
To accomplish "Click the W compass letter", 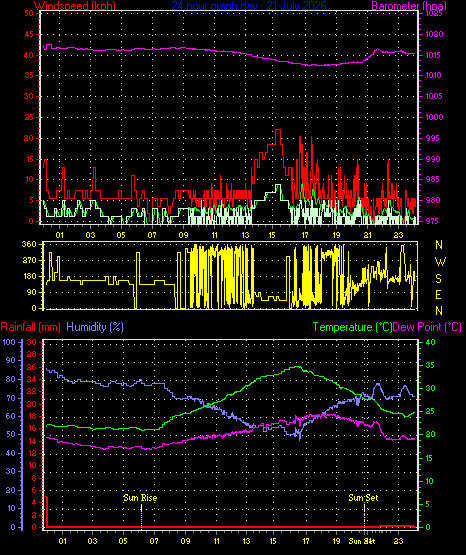I will 440,262.
